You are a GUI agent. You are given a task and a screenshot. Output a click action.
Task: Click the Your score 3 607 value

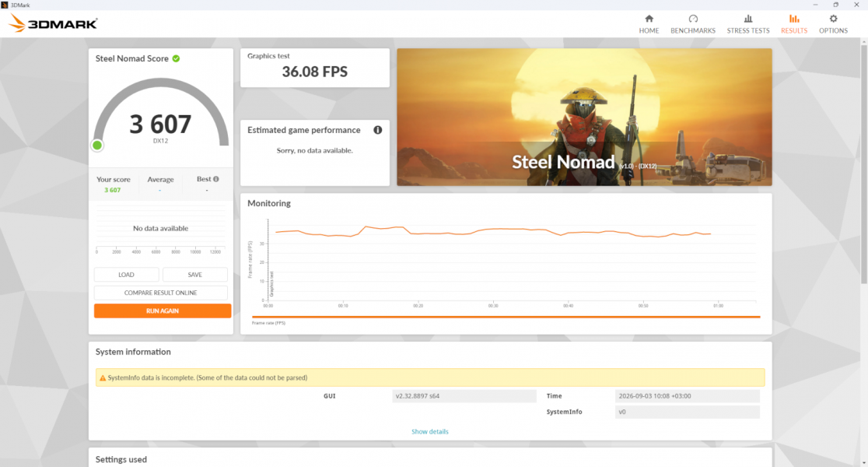(112, 190)
